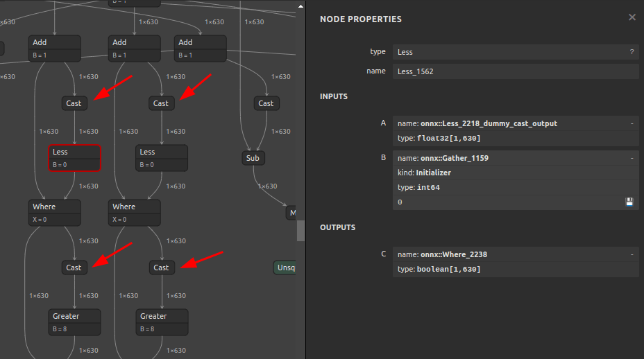Select the Cast node feeding the unhighlighted Less

pos(162,103)
